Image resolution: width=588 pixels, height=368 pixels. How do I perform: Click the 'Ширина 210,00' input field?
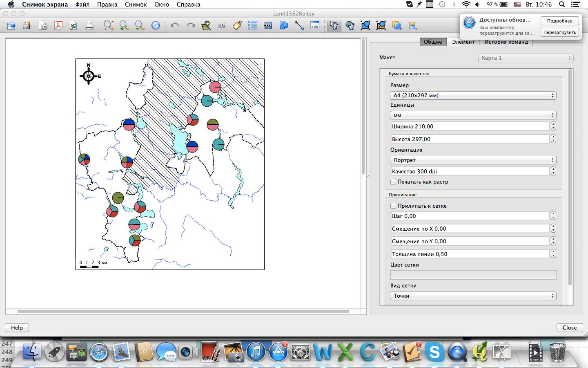pos(470,126)
